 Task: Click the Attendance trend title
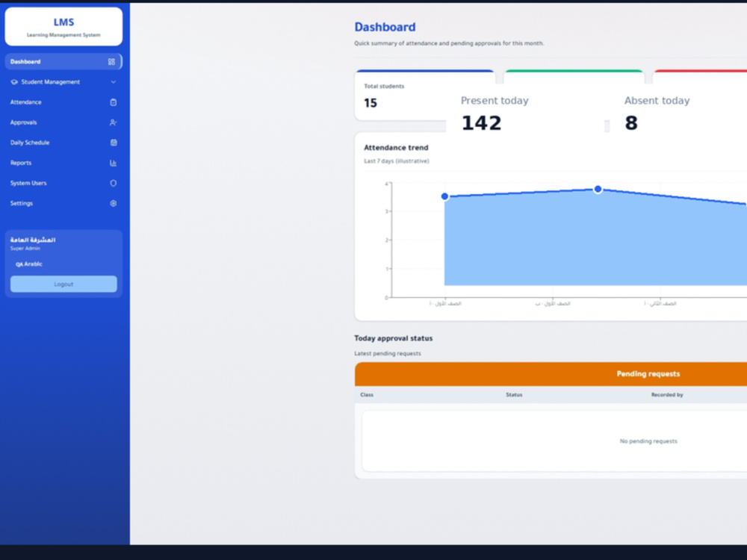coord(396,148)
